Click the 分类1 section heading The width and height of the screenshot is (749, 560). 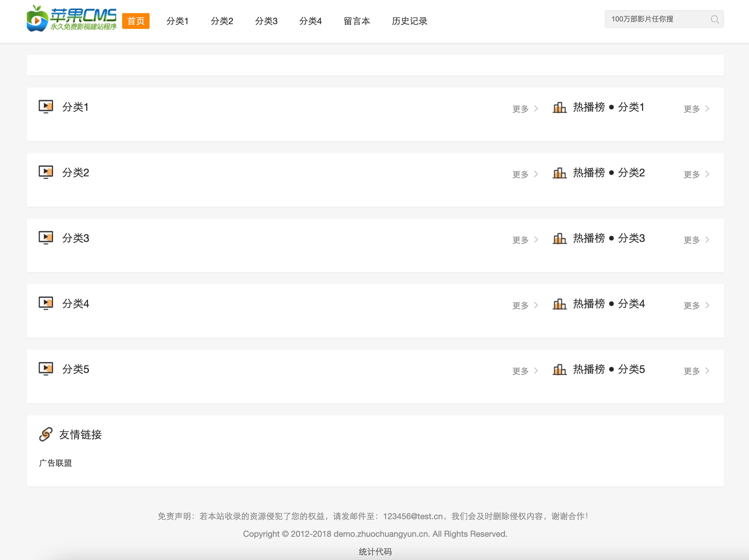(x=75, y=107)
